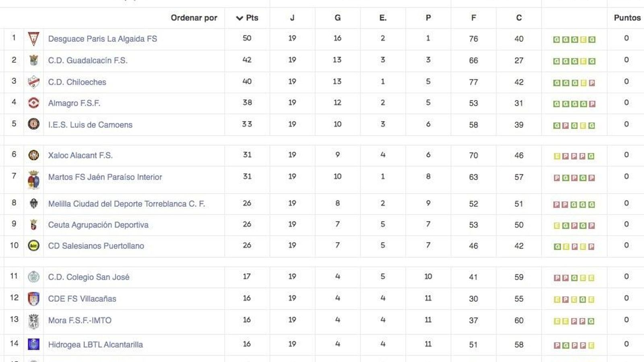Click the Ordenar por sorting control
Viewport: 644px width, 362px height.
(194, 18)
